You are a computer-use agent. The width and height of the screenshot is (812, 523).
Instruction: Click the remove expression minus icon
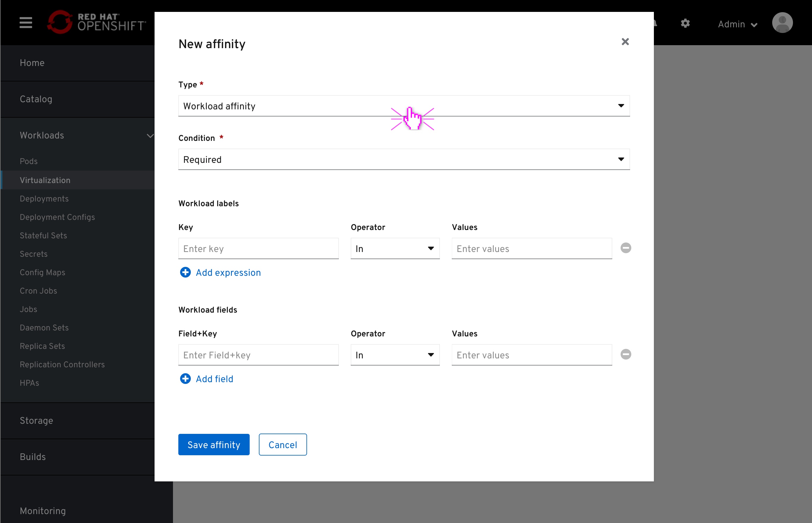[x=626, y=248]
